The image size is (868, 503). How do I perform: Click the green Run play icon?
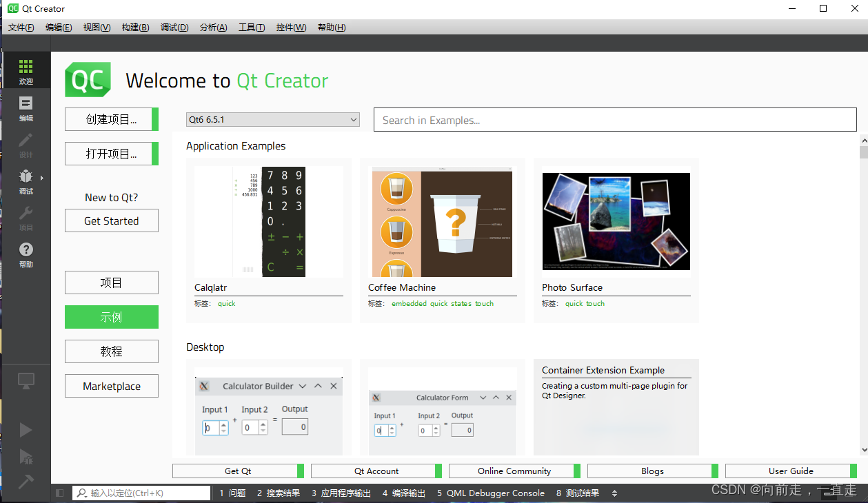[x=26, y=430]
